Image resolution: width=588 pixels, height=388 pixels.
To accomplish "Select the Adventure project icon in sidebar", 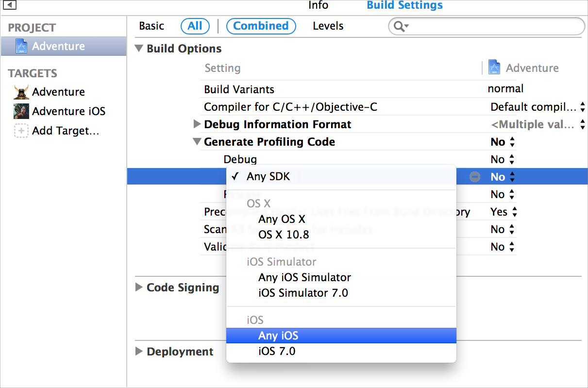I will 21,46.
